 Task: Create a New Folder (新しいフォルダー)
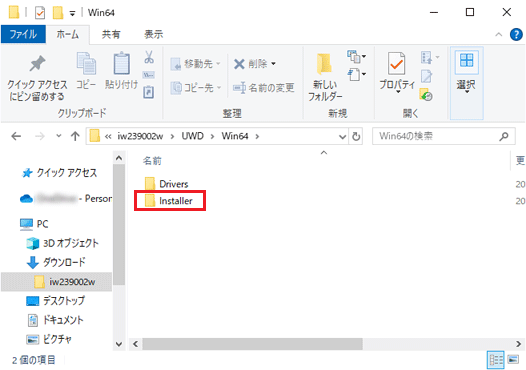tap(325, 77)
